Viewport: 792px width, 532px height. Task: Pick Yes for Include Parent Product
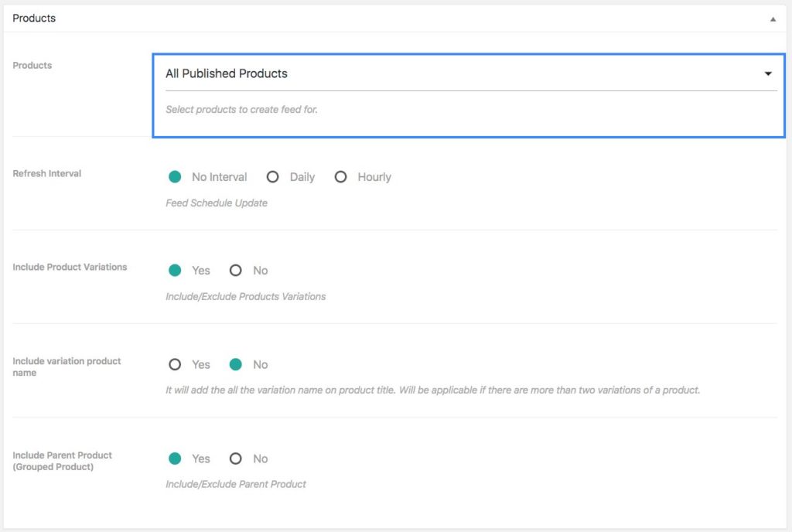[175, 459]
